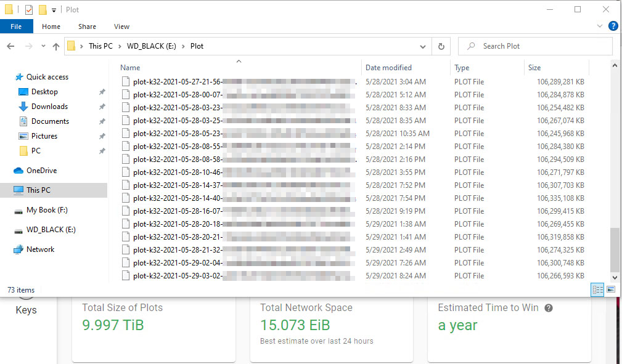Refresh the Plot folder view
Screen dimensions: 622x364
pos(441,46)
